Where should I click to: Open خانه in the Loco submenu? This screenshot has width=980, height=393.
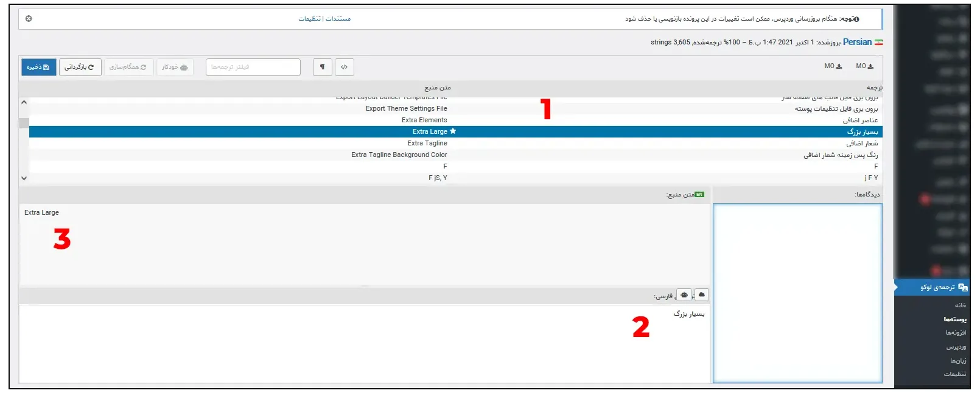(960, 305)
